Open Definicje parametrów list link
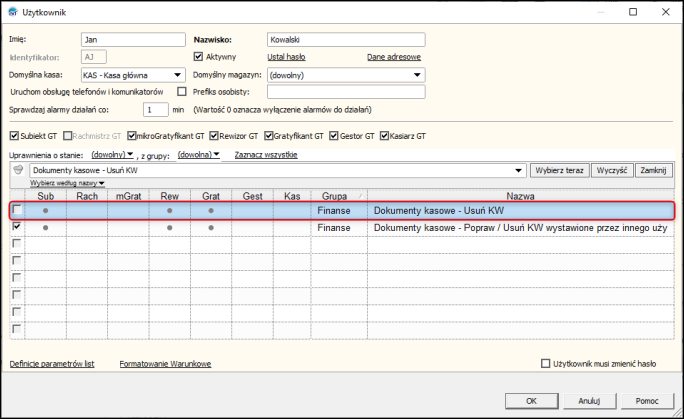Image resolution: width=684 pixels, height=419 pixels. 52,364
